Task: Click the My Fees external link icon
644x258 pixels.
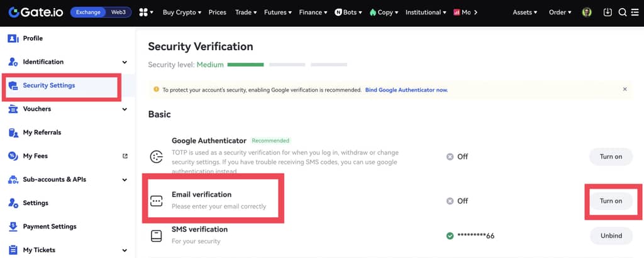Action: (125, 156)
